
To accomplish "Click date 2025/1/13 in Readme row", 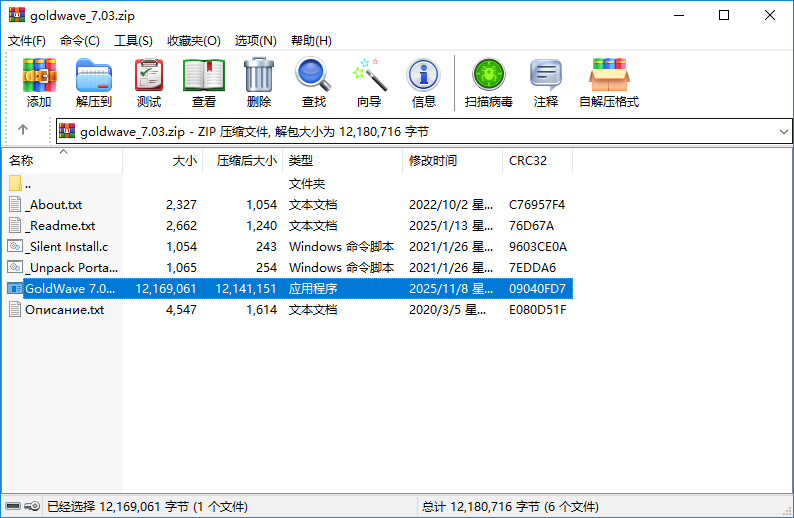I will 451,225.
